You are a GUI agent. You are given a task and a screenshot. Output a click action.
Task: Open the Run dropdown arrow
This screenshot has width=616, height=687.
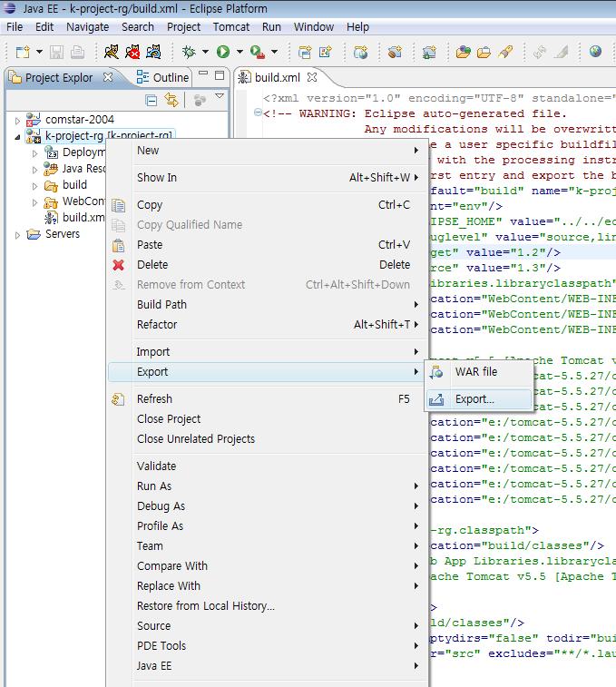240,52
